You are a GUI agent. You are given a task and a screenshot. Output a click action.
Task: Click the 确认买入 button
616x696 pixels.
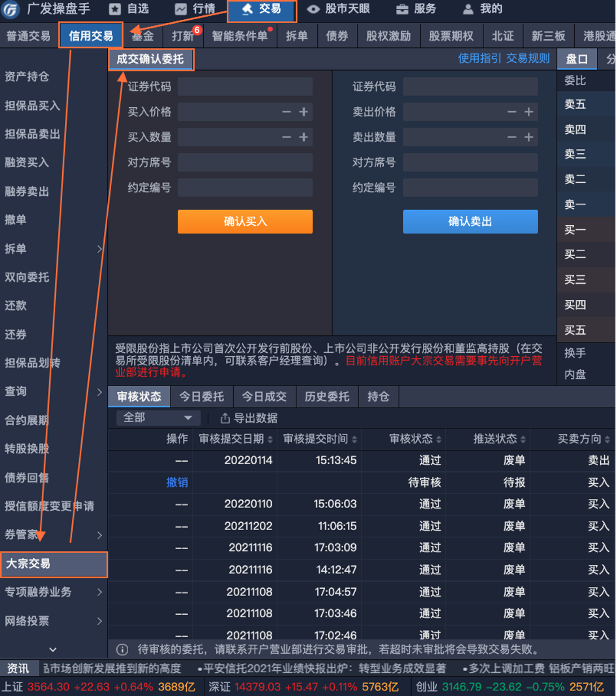tap(245, 221)
